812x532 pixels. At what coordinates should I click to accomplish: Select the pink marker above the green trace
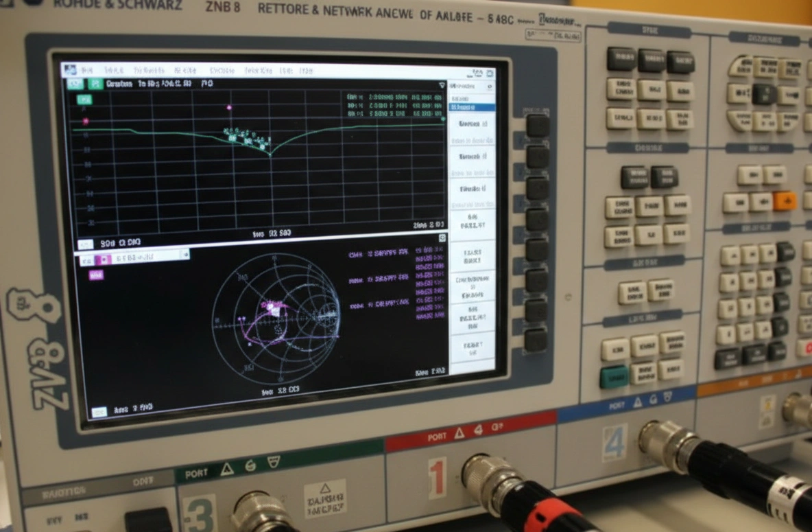[229, 107]
